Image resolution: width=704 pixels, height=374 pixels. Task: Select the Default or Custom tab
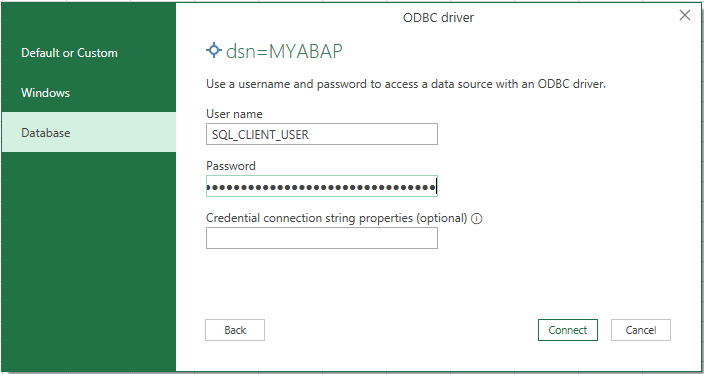(88, 53)
